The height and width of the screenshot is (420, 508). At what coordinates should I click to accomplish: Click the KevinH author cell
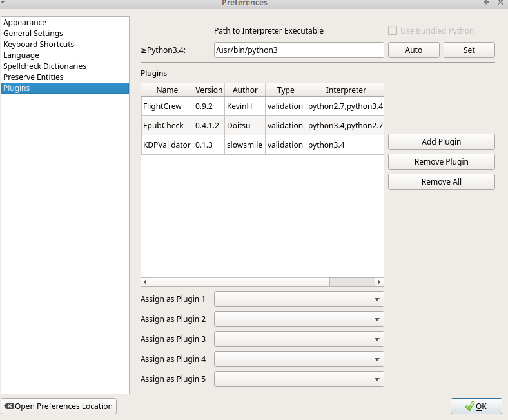[x=245, y=106]
